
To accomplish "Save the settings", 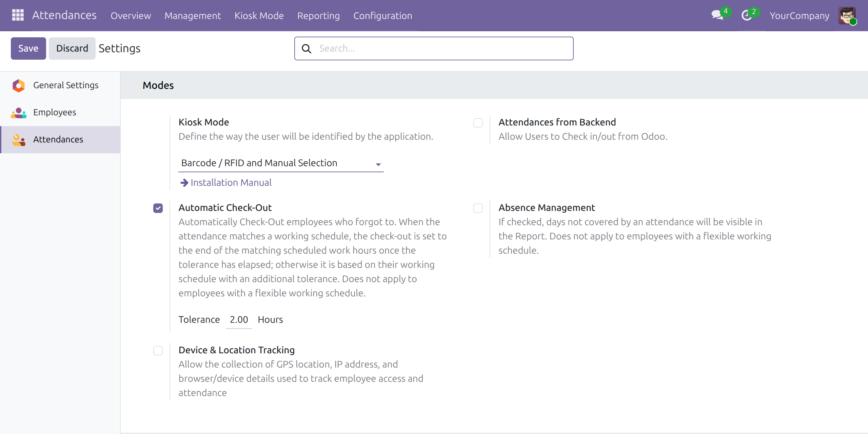I will click(x=28, y=48).
